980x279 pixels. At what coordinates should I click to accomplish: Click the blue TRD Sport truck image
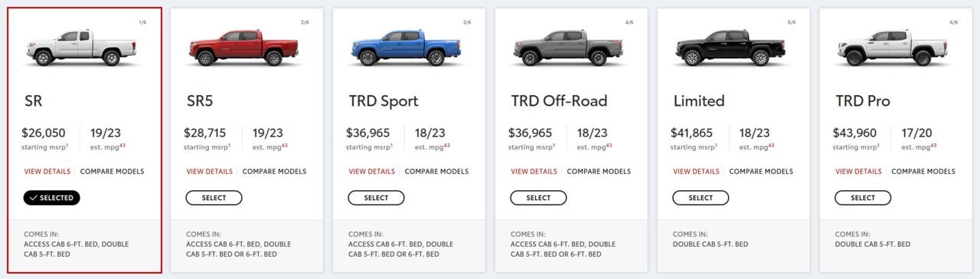405,48
